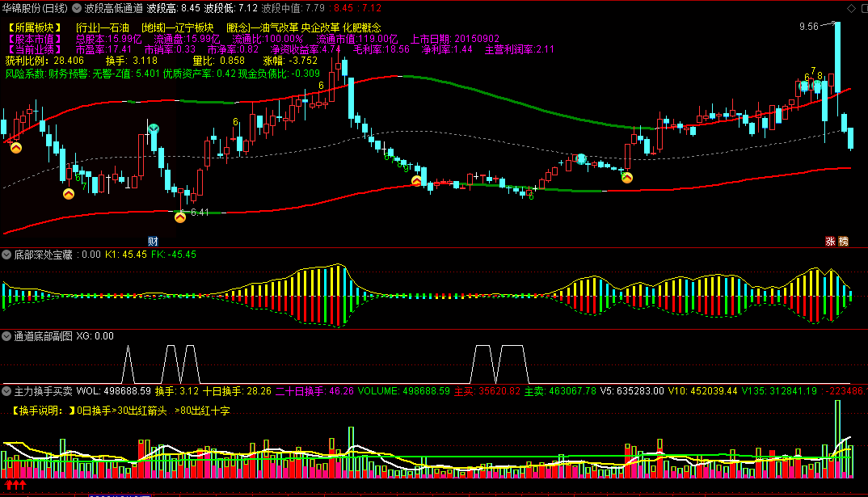Click V5: 635283.00 value

tap(632, 391)
